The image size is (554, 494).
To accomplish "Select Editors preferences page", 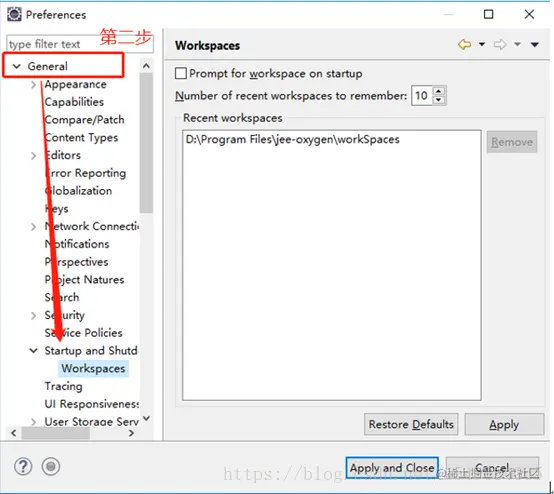I will click(x=63, y=155).
